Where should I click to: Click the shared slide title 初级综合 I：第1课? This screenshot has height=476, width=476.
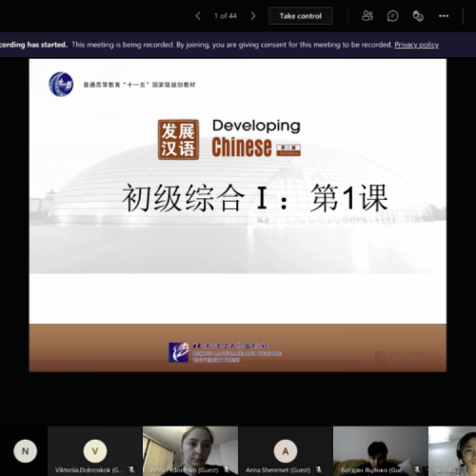point(255,198)
